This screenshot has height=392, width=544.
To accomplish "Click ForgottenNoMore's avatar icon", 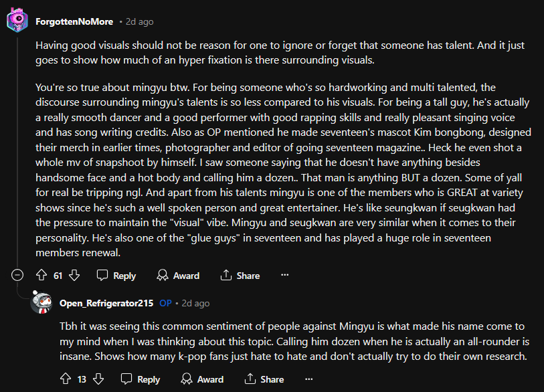I will point(17,21).
